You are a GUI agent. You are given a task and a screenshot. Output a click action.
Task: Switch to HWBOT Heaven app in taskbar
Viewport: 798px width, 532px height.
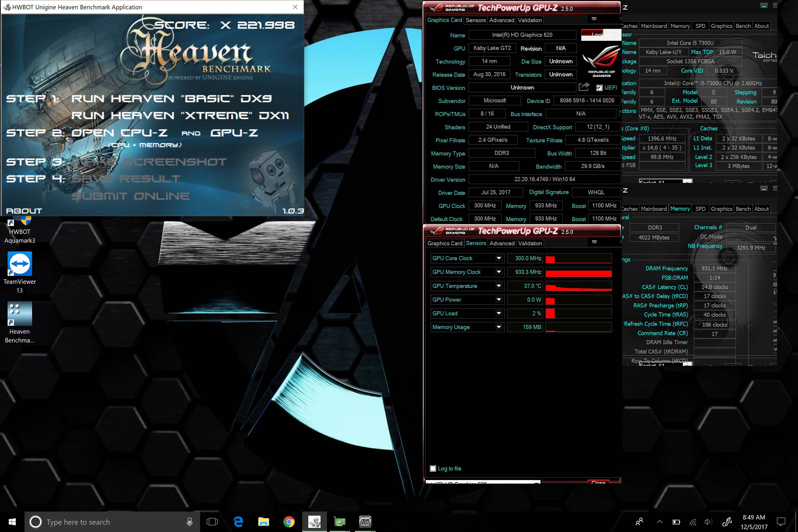(x=314, y=522)
